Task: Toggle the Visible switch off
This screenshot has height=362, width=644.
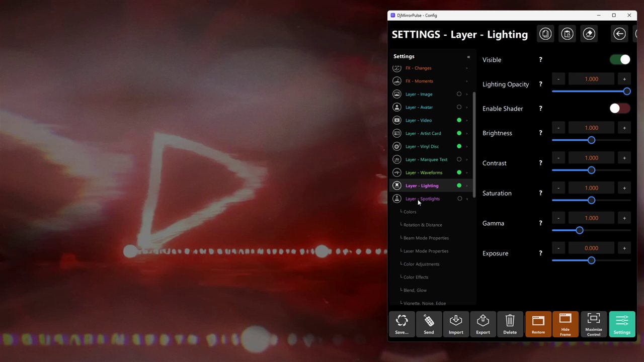Action: (620, 59)
